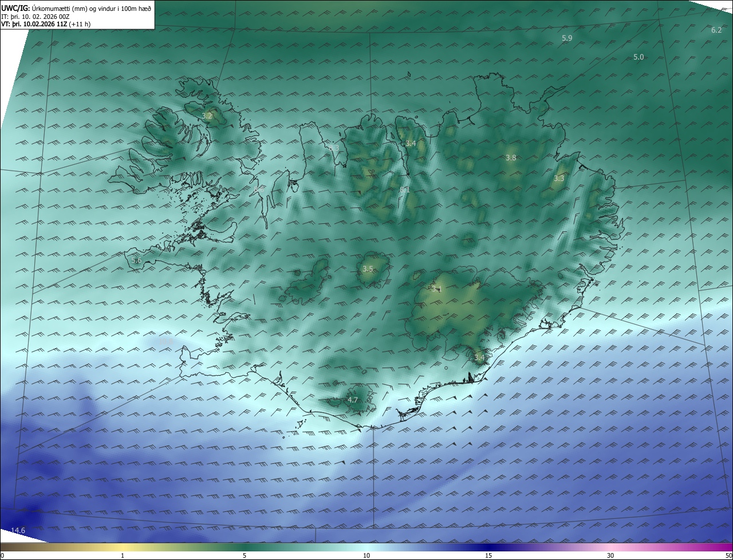The height and width of the screenshot is (560, 733).
Task: Click the colorbar tick label 0
Action: point(2,555)
